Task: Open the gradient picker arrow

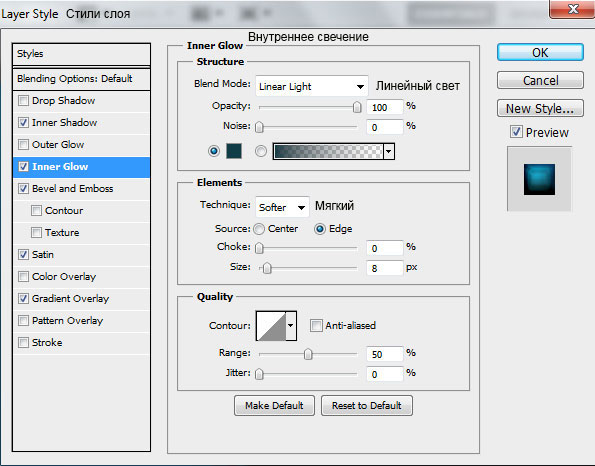Action: pos(389,151)
